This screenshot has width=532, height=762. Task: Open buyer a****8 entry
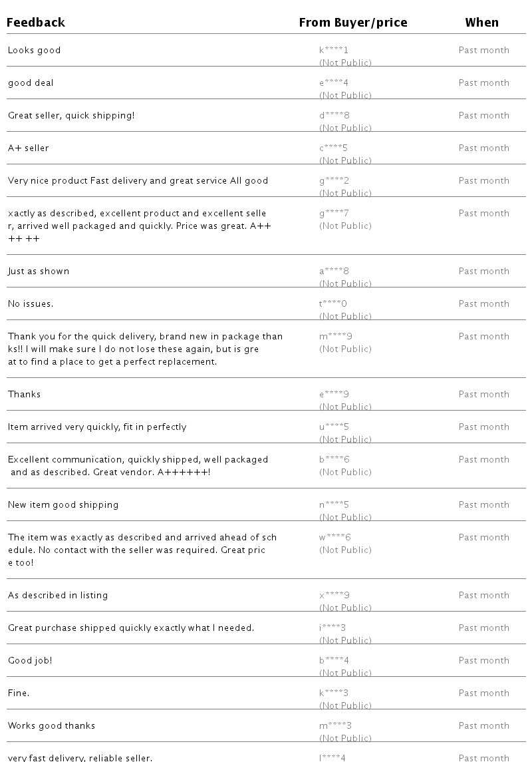[334, 271]
